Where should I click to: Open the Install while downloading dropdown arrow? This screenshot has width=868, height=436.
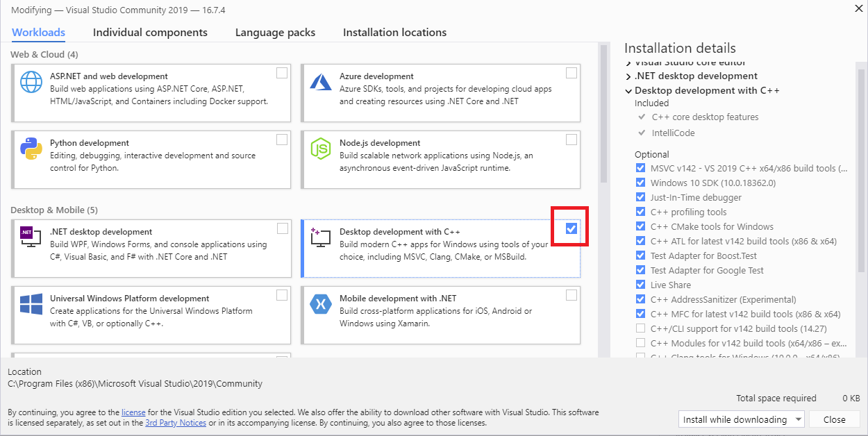797,419
